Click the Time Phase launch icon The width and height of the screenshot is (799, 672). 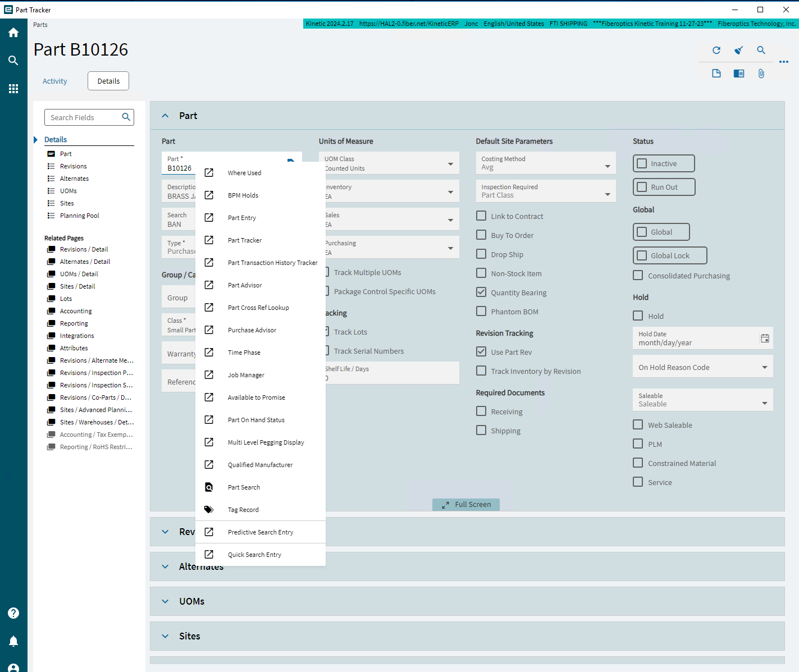tap(209, 353)
